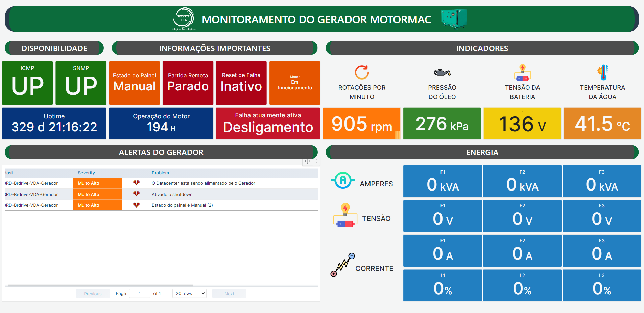Click the dashboard title 'MONITORAMENTO DO GERADOR MOTORMAC'
The width and height of the screenshot is (644, 313).
click(316, 19)
